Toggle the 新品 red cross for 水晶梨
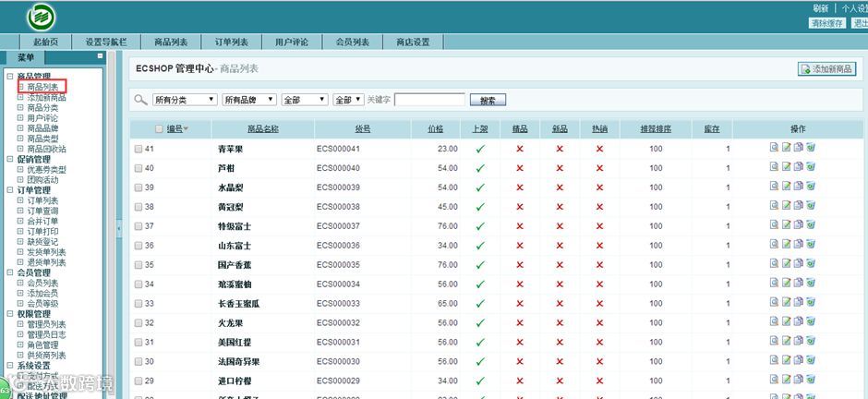This screenshot has width=868, height=399. point(560,187)
